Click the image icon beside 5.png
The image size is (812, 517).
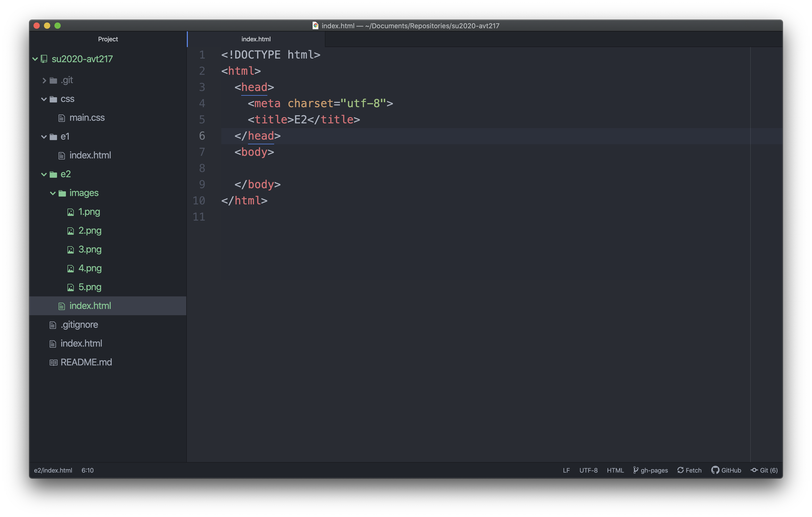coord(70,288)
